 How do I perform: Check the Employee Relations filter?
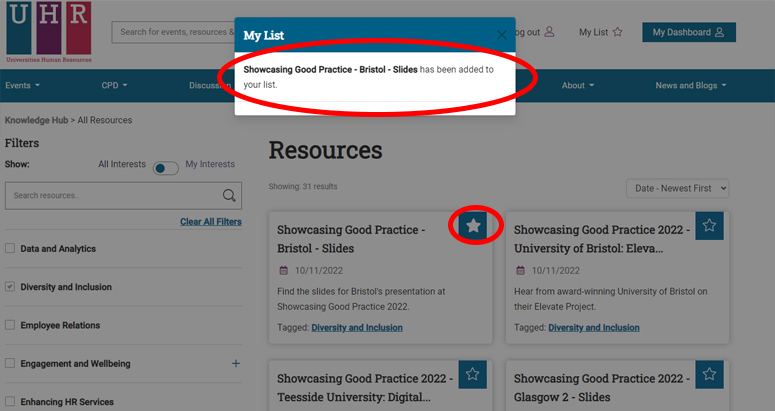[x=10, y=325]
